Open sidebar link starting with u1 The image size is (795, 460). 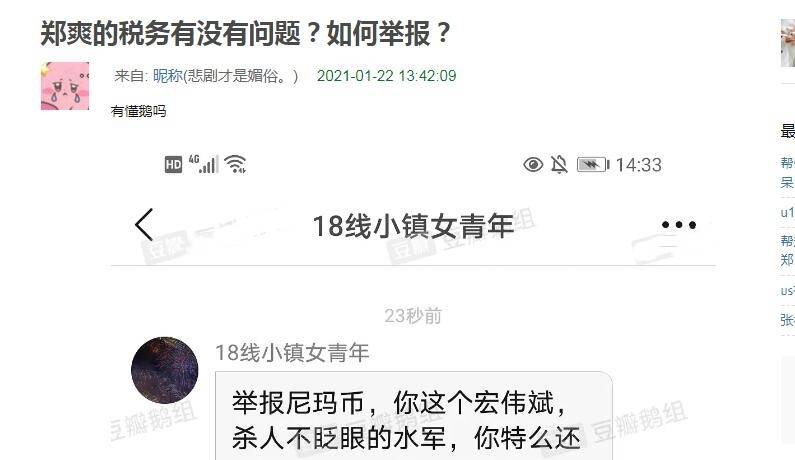point(787,212)
